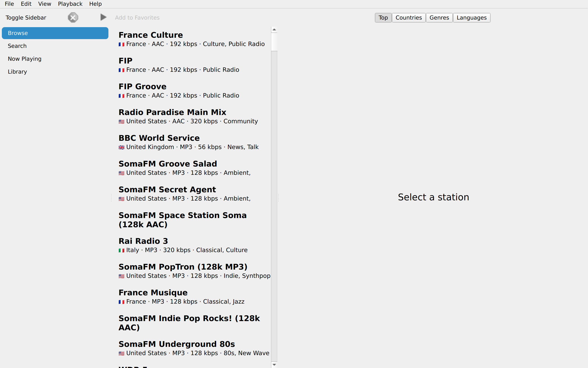The height and width of the screenshot is (368, 588).
Task: Click 'Culture, Public Radio' tags of France Culture
Action: tap(234, 44)
